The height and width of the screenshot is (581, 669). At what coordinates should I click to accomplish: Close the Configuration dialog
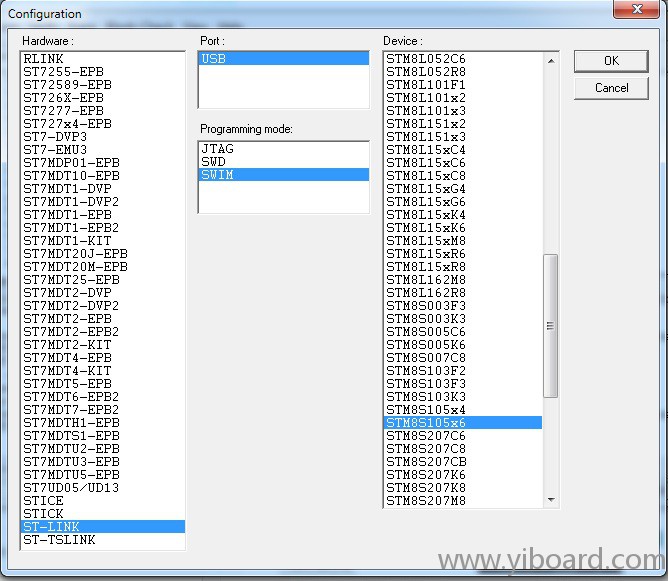point(637,9)
